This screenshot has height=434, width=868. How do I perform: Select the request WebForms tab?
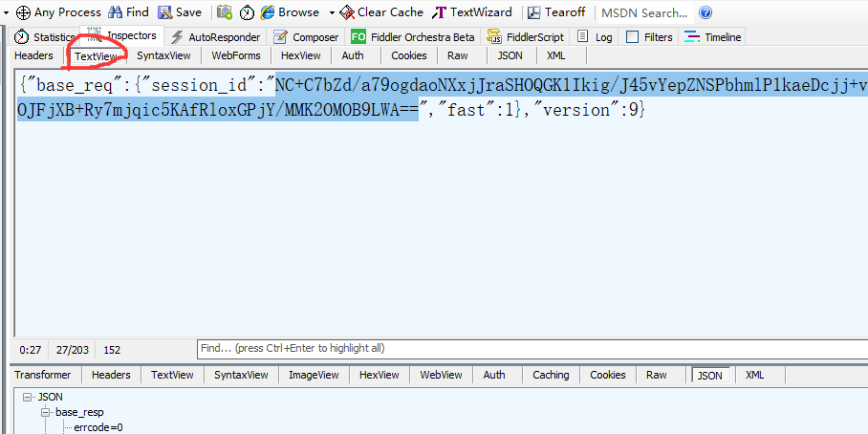tap(236, 55)
